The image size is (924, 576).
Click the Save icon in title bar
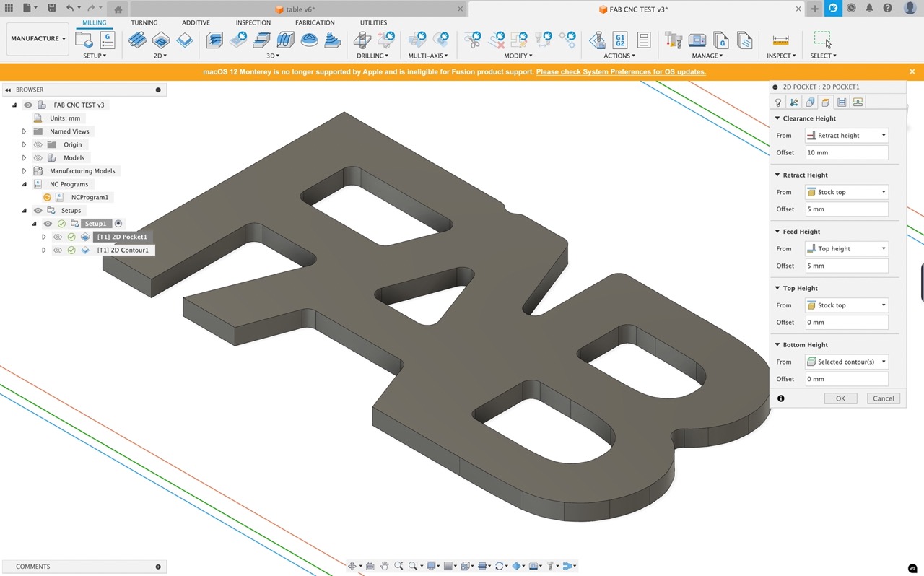51,8
